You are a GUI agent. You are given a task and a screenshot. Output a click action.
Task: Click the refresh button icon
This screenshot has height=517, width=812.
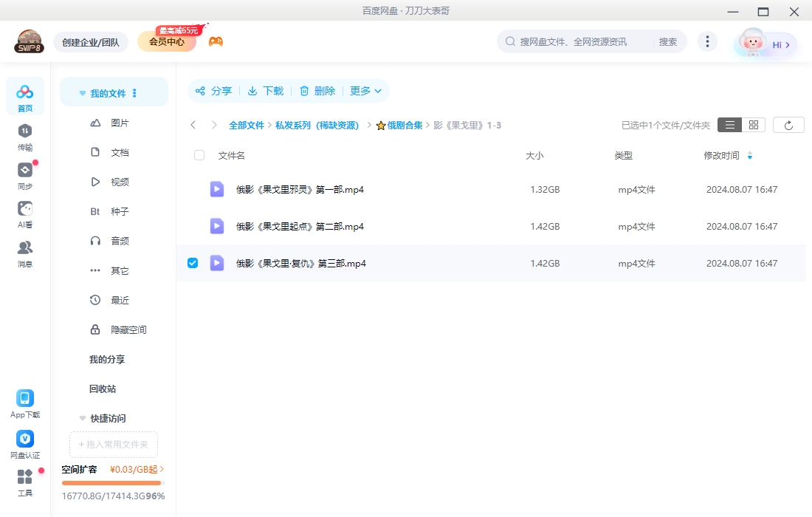click(x=788, y=126)
